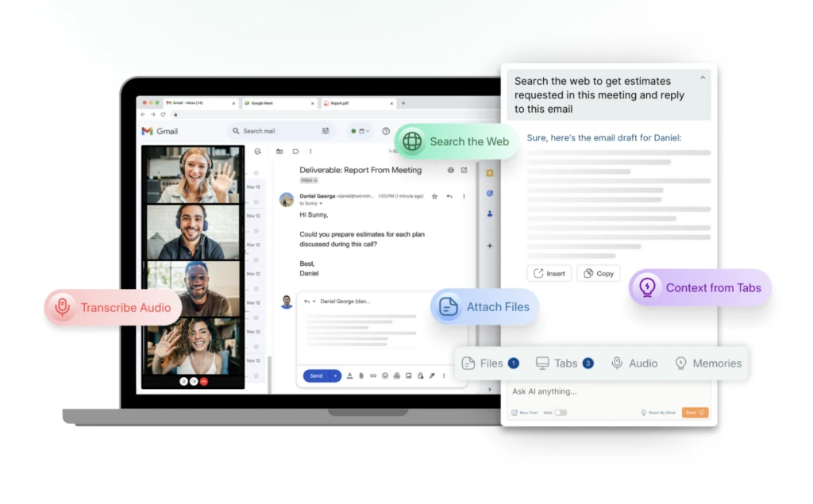The image size is (813, 504).
Task: Click the Context from Tabs lightbulb icon
Action: coord(647,288)
